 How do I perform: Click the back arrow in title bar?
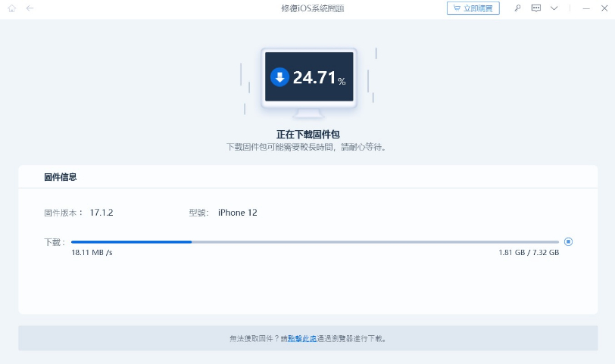click(30, 8)
